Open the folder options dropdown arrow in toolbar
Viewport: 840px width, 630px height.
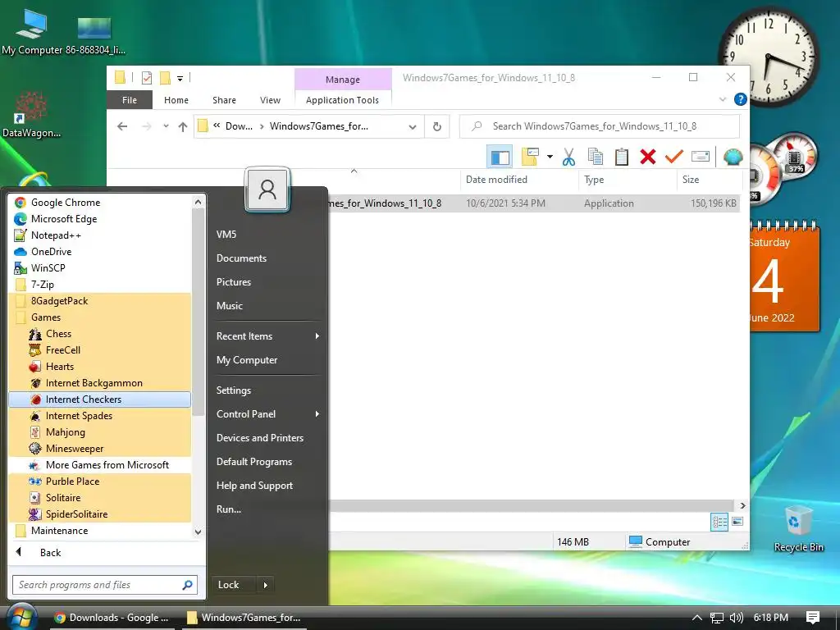click(x=550, y=157)
